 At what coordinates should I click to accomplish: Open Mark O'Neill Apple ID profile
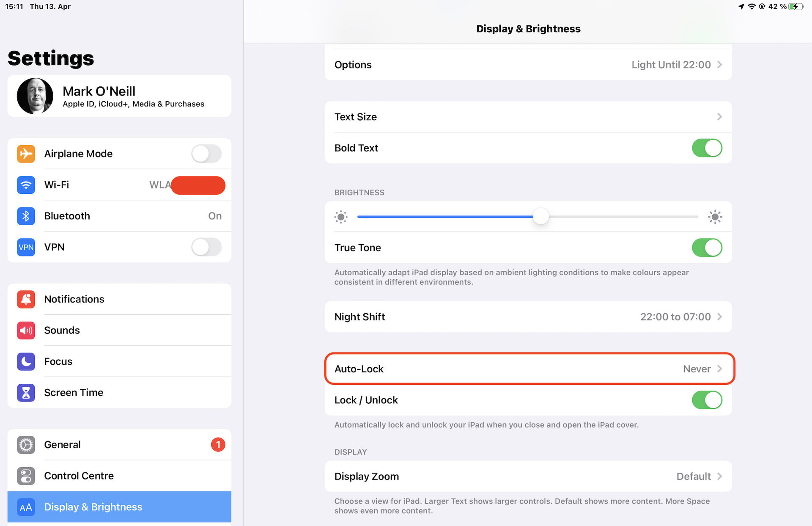(119, 96)
